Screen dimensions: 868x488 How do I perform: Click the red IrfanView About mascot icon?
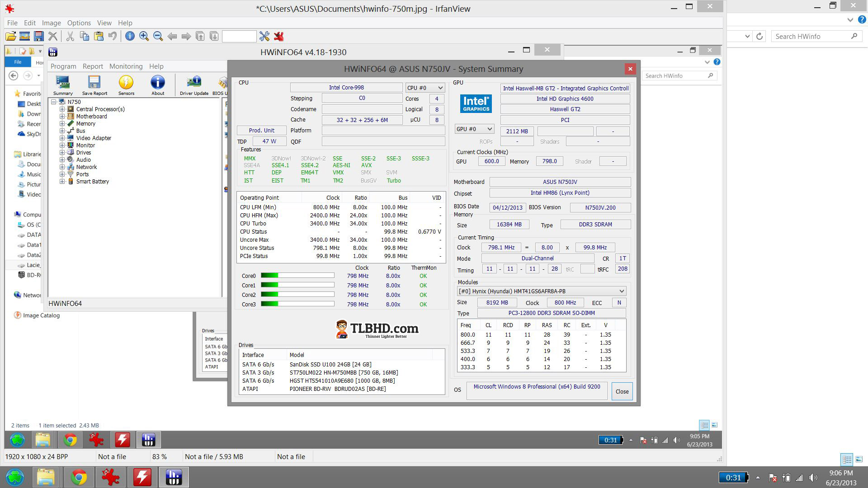tap(279, 37)
